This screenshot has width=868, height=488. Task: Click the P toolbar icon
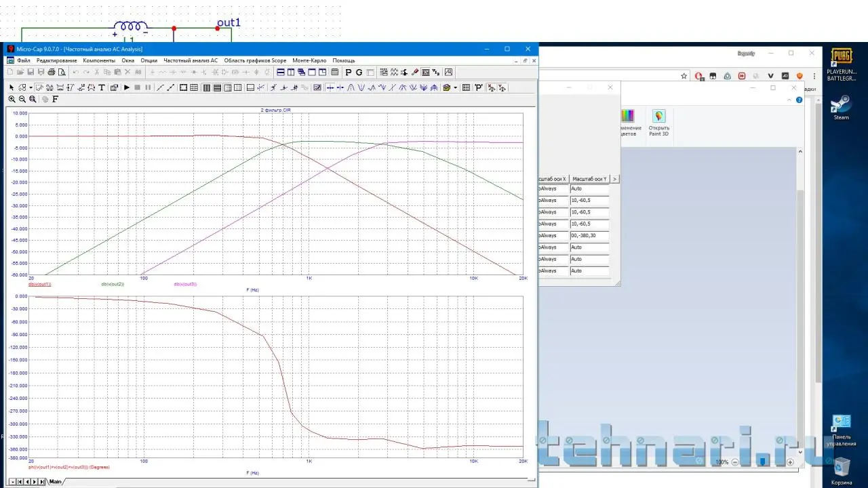click(x=349, y=73)
